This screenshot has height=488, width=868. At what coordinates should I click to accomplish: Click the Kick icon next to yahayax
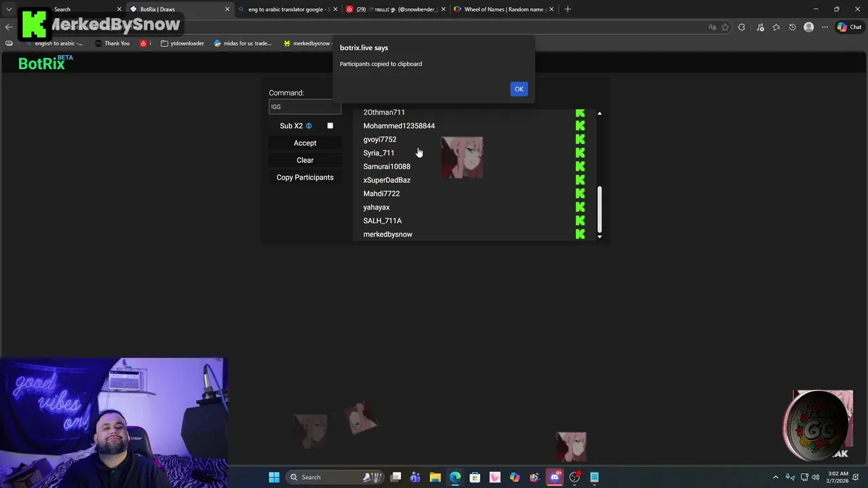pyautogui.click(x=580, y=207)
